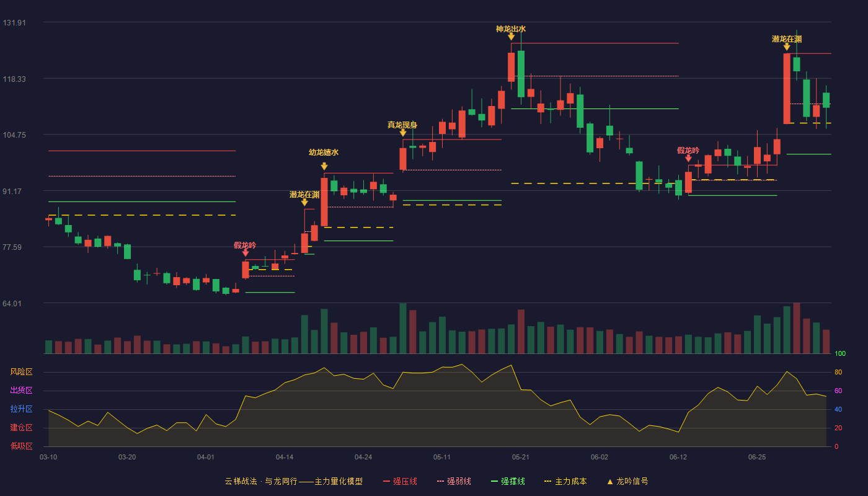Click the 假龙吟 marker near the 77.59 level
This screenshot has width=868, height=496.
click(x=246, y=253)
